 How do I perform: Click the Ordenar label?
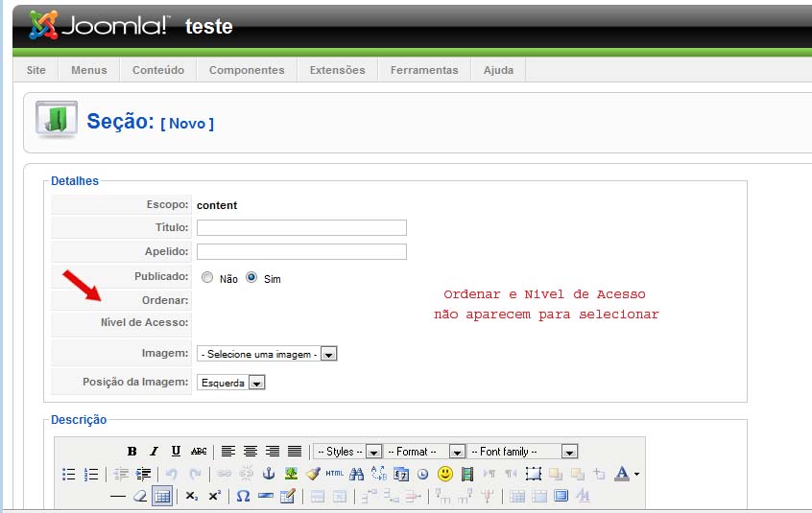[x=165, y=300]
